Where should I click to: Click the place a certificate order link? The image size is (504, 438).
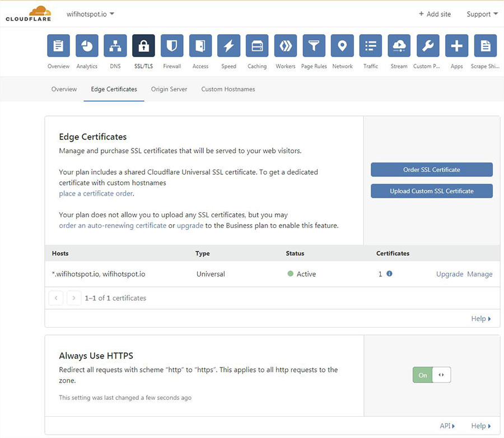point(96,193)
